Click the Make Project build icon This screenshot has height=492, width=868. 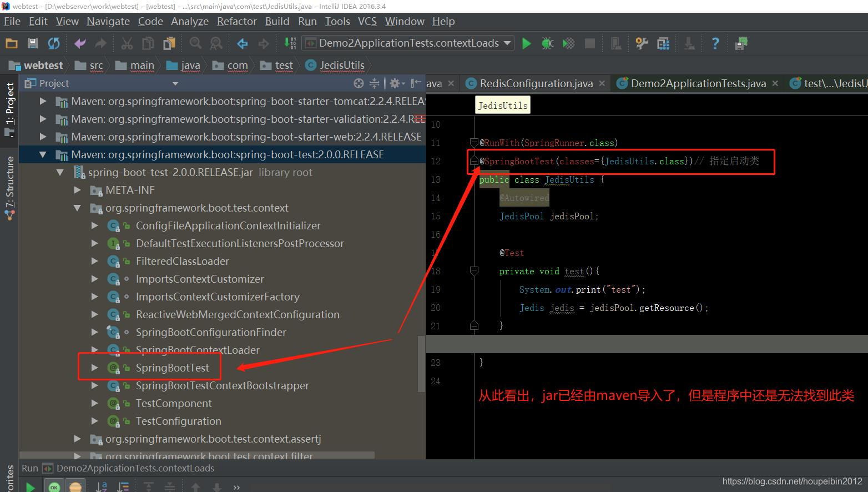[x=290, y=43]
